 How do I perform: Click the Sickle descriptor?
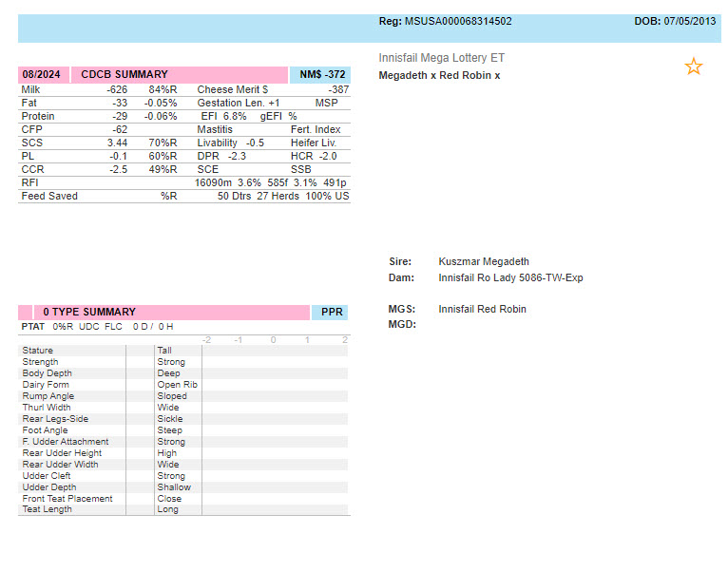click(169, 419)
